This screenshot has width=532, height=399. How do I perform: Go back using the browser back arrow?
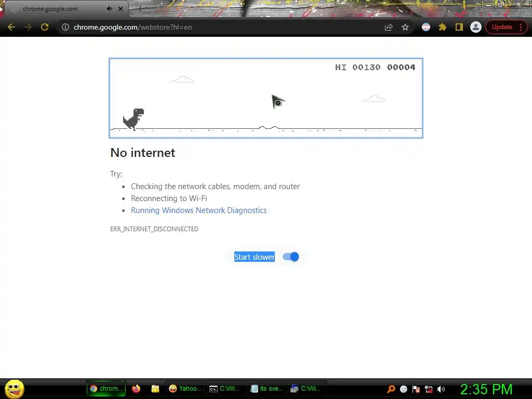click(11, 27)
